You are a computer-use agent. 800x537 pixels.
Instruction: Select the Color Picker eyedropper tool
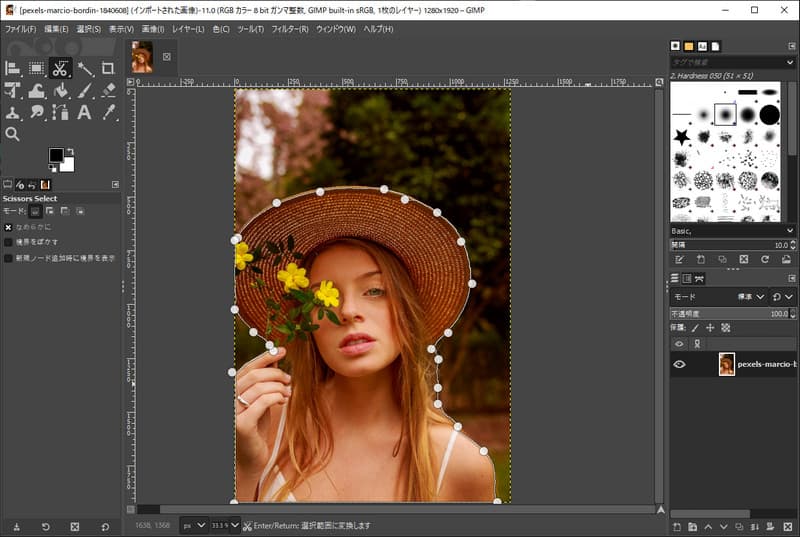(108, 112)
